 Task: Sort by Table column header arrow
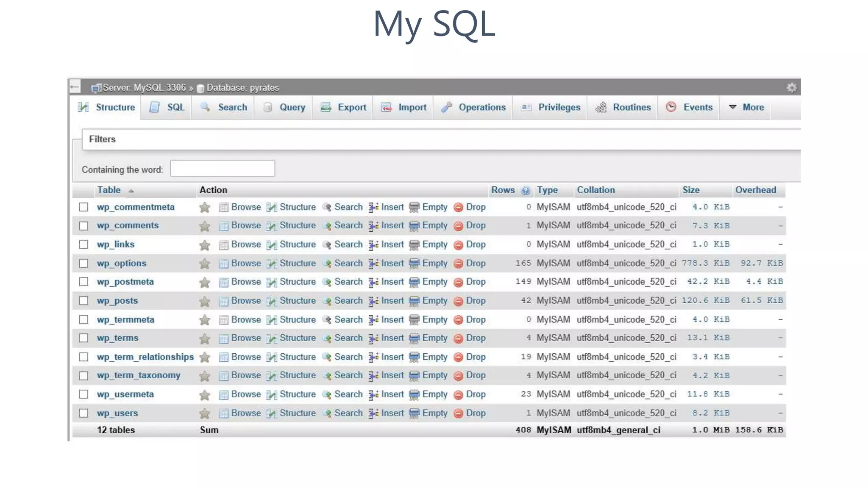coord(131,191)
